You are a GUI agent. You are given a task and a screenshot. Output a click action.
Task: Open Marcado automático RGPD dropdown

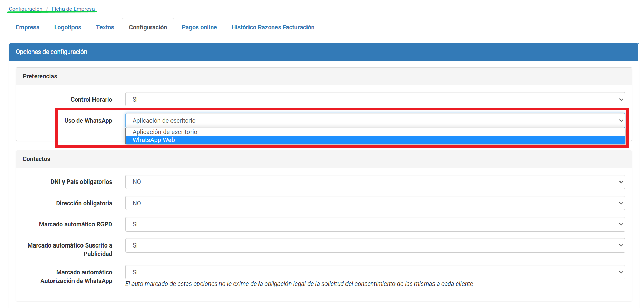[x=375, y=224]
